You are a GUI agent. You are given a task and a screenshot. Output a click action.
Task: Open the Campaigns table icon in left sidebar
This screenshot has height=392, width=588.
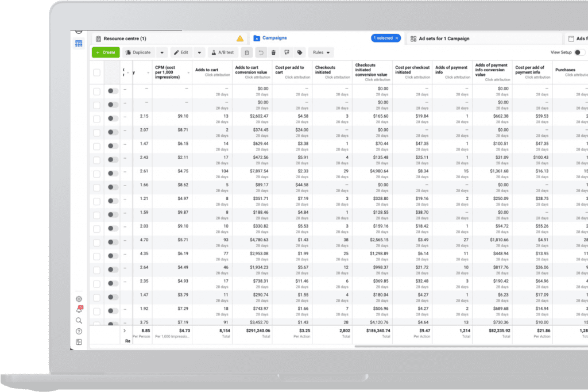(79, 44)
